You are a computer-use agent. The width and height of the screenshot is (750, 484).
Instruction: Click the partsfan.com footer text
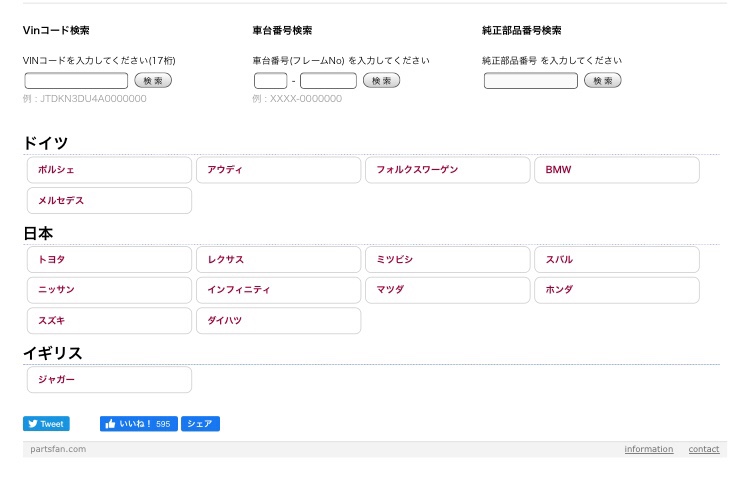58,449
